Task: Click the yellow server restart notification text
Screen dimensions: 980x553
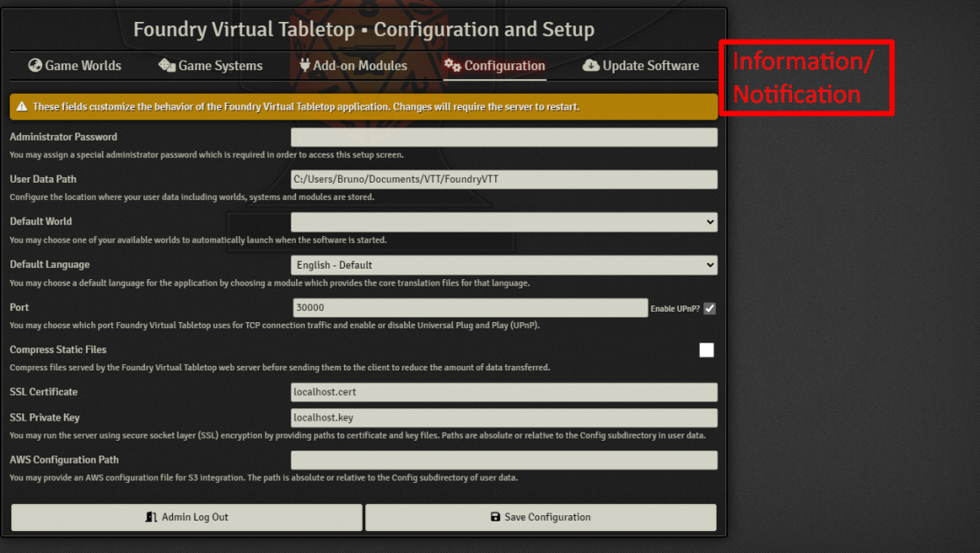Action: (306, 107)
